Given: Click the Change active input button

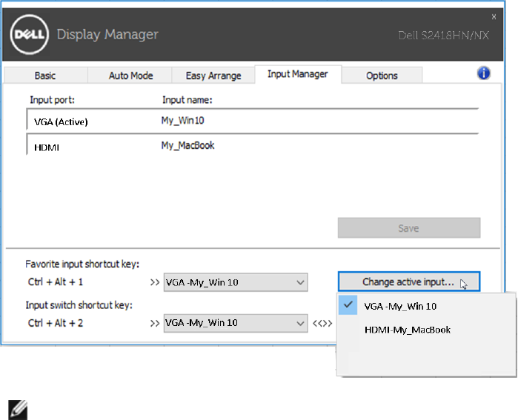Looking at the screenshot, I should 409,282.
